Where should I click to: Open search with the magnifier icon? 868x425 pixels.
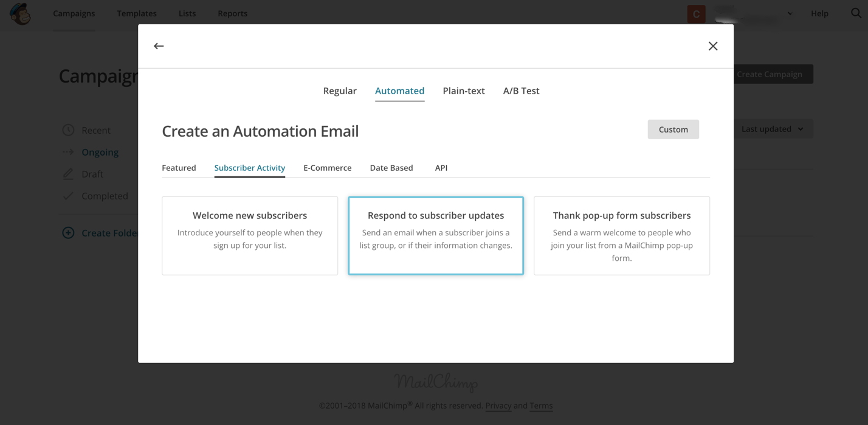(x=856, y=13)
